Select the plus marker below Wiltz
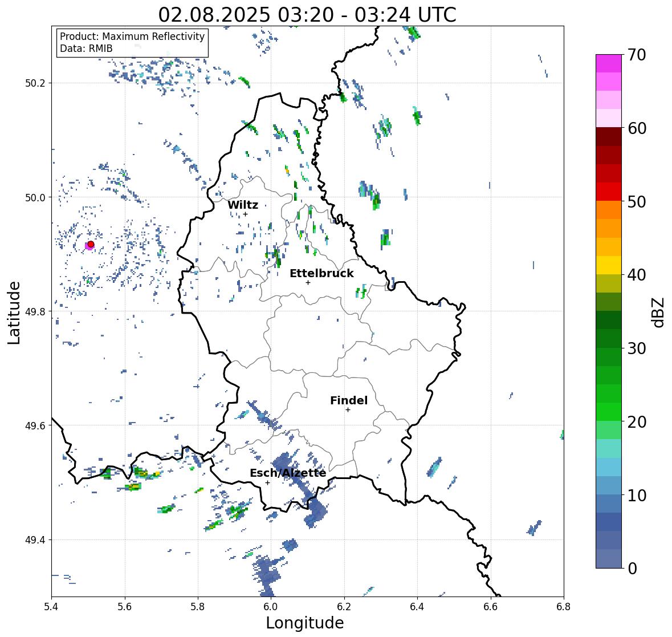The width and height of the screenshot is (672, 637). tap(245, 214)
